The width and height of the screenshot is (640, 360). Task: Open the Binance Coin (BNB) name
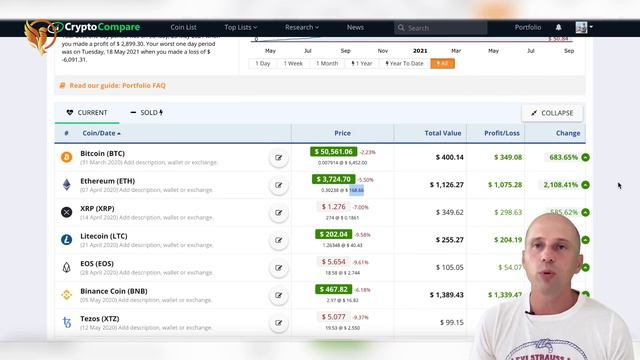[114, 291]
